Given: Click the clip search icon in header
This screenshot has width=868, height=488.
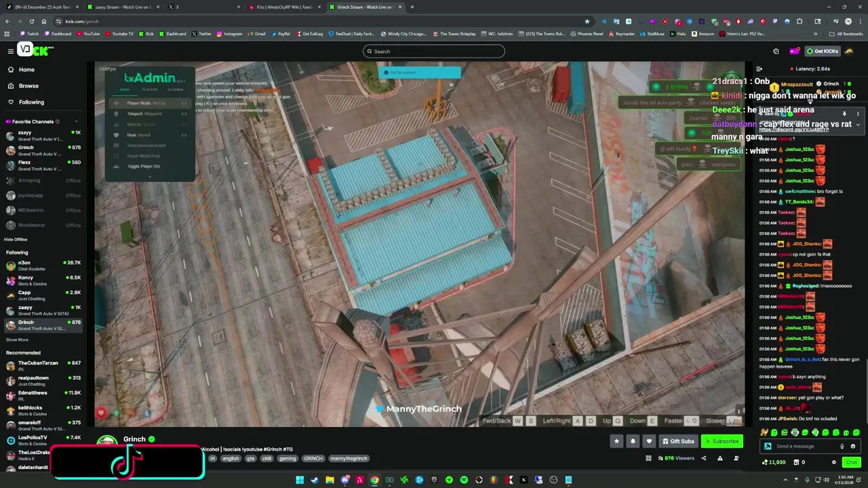Looking at the screenshot, I should click(x=776, y=51).
